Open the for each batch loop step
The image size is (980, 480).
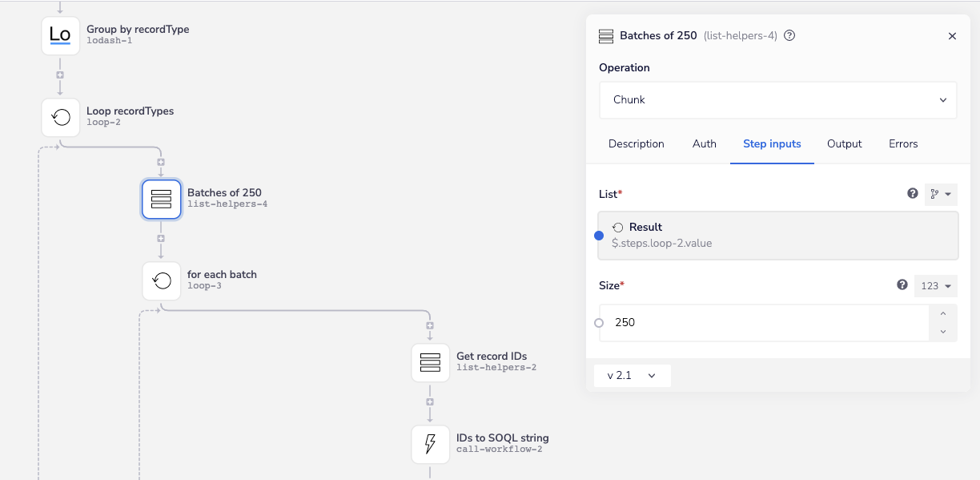pyautogui.click(x=162, y=280)
